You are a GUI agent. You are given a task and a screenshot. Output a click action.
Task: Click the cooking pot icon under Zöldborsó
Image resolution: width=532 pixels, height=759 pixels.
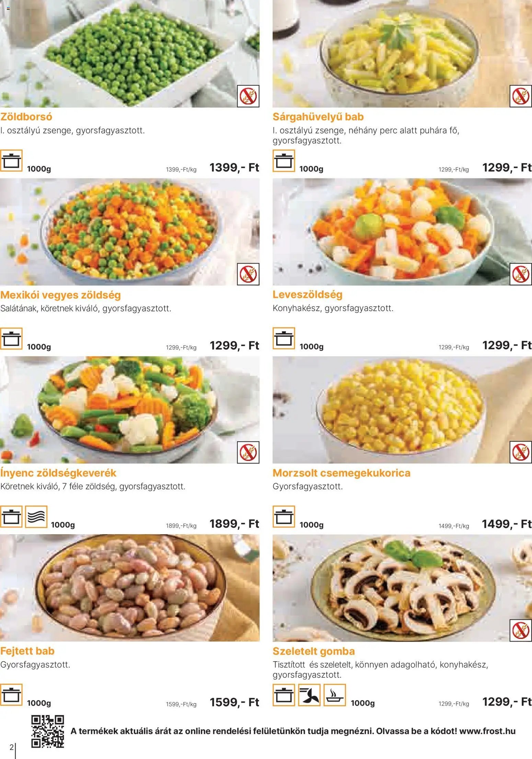click(11, 161)
